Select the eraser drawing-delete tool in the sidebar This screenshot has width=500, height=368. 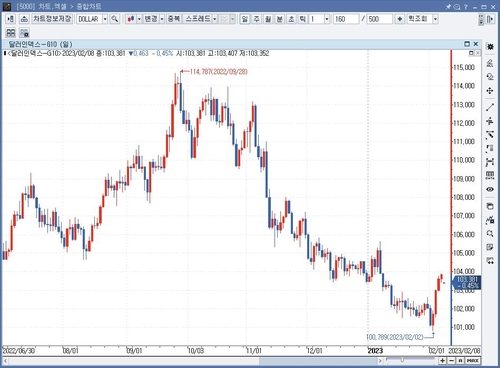click(490, 76)
